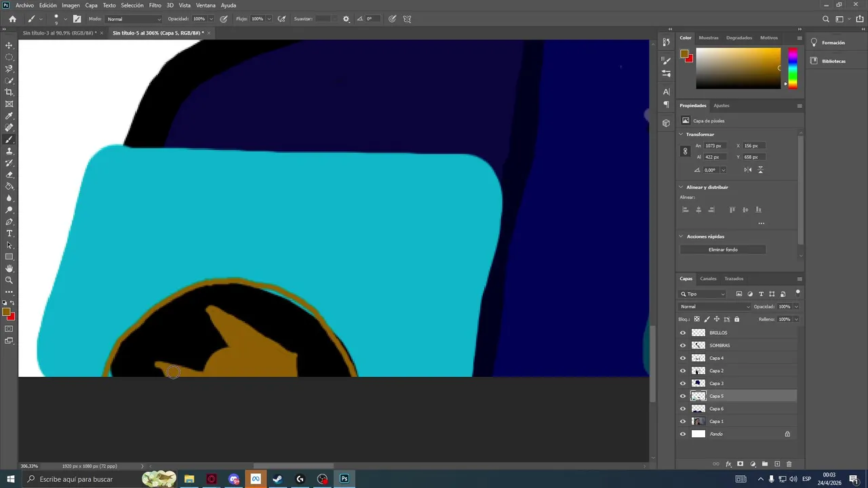Select the Type tool
Screen dimensions: 868x488
click(9, 233)
